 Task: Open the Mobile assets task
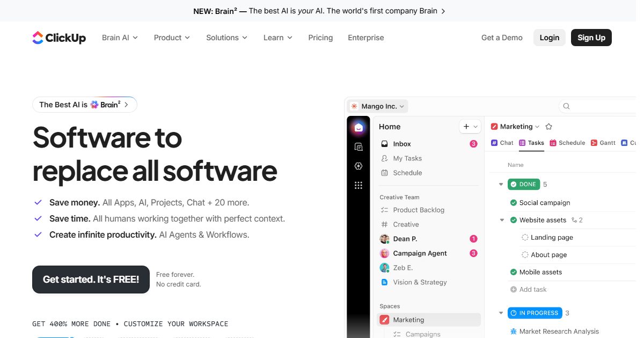tap(540, 272)
